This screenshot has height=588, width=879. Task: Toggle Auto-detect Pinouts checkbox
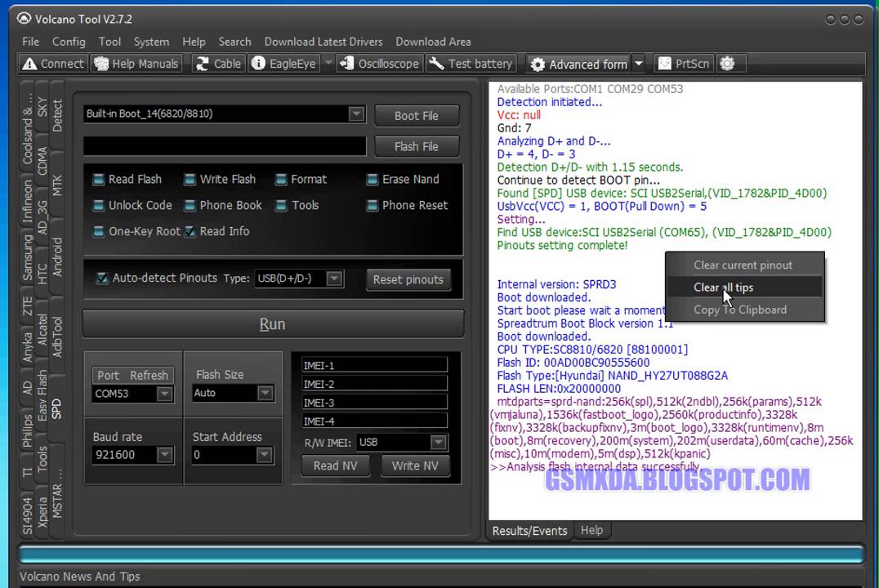(102, 278)
